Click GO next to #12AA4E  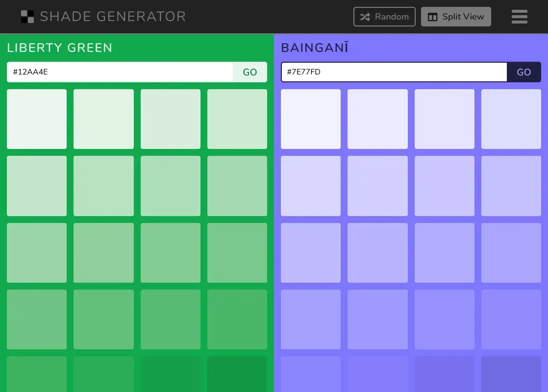[x=250, y=72]
